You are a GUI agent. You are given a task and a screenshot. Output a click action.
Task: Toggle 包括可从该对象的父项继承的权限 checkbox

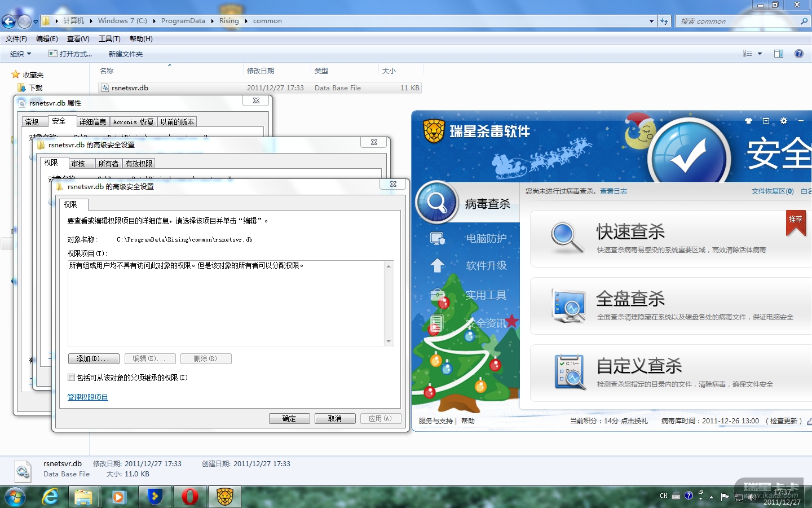[71, 378]
